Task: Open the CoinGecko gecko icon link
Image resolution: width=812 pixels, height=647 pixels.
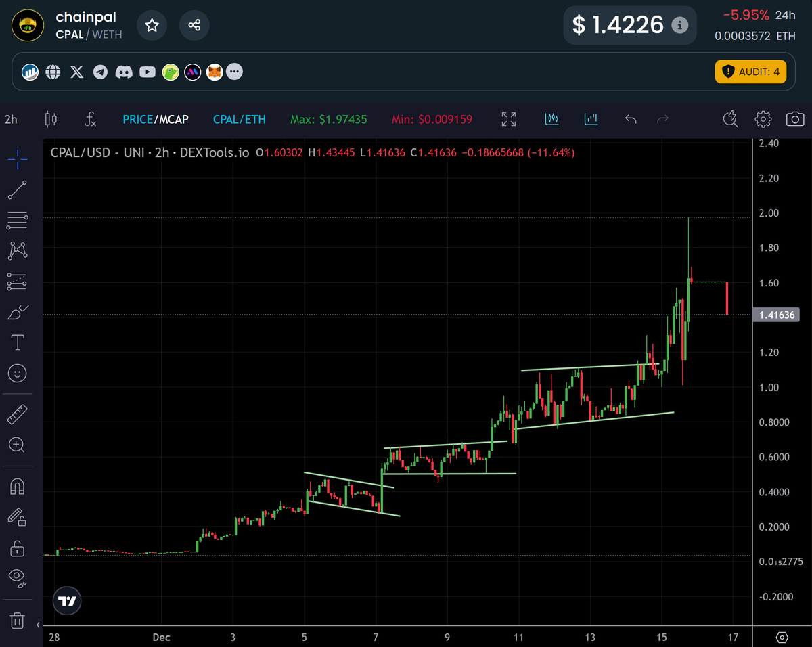Action: coord(170,71)
